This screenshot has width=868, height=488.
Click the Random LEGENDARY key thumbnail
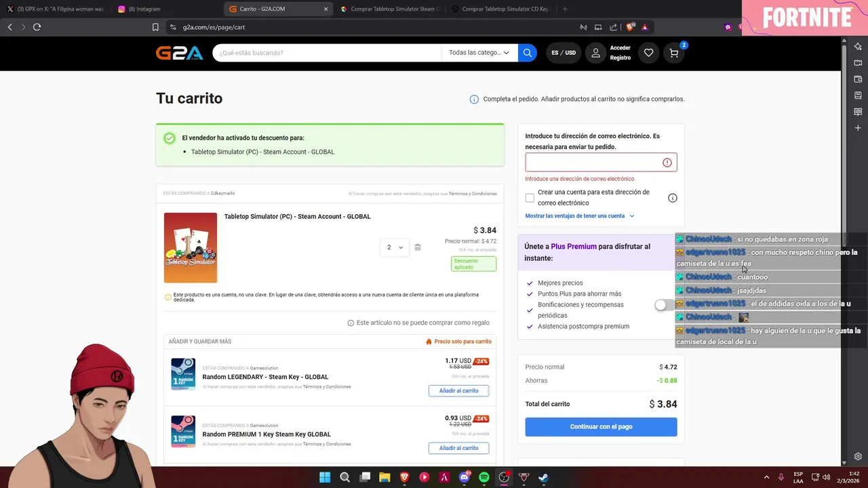(x=183, y=374)
